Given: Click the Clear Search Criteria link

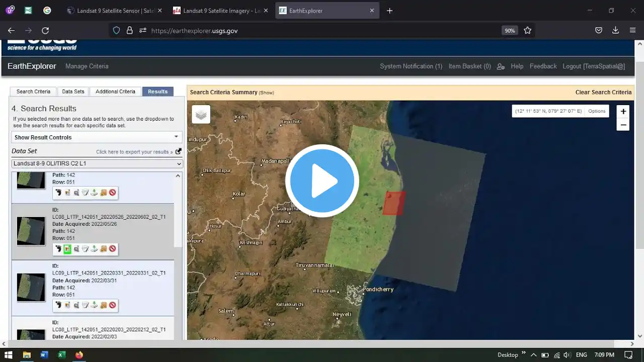Looking at the screenshot, I should 603,92.
